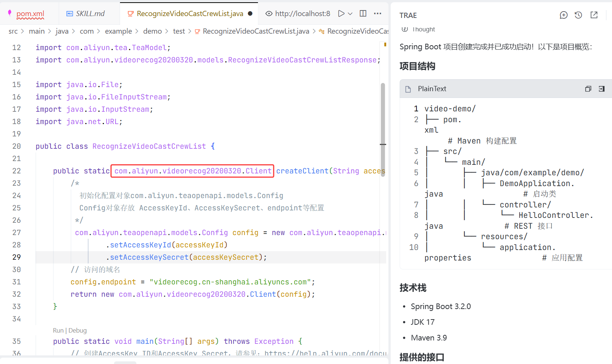Screen dimensions: 612x364
Task: Open the editor More Actions menu
Action: [378, 13]
